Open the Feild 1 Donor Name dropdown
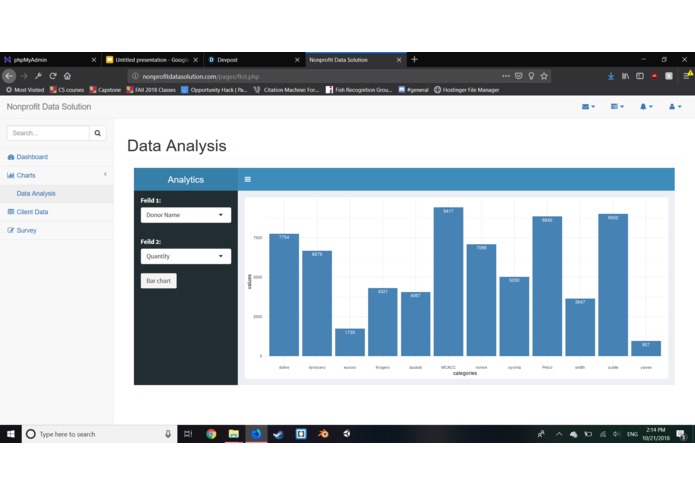This screenshot has width=695, height=494. tap(186, 215)
